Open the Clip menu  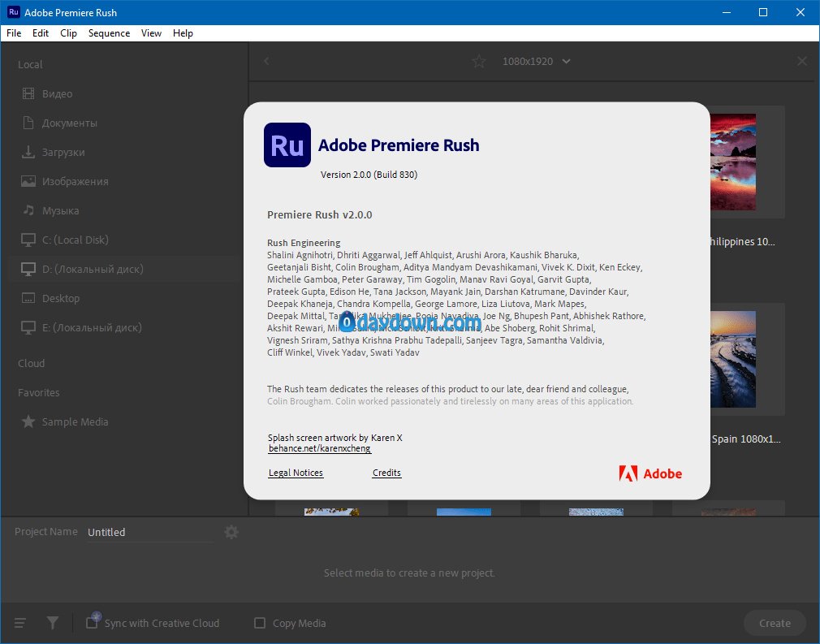(68, 33)
